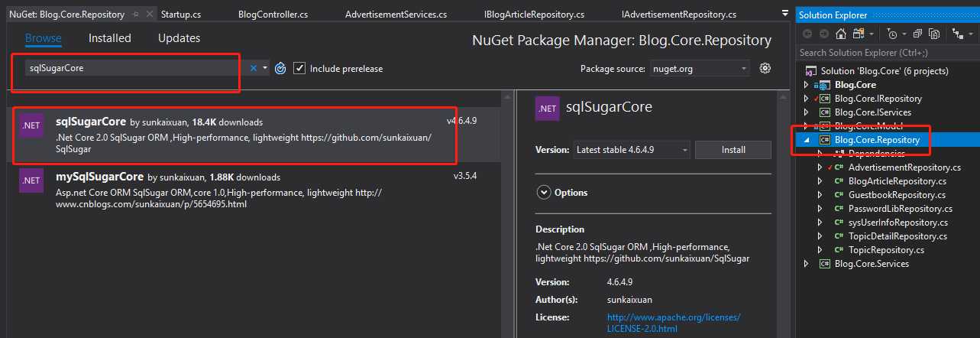Click the Home icon in Solution Explorer

pyautogui.click(x=841, y=34)
